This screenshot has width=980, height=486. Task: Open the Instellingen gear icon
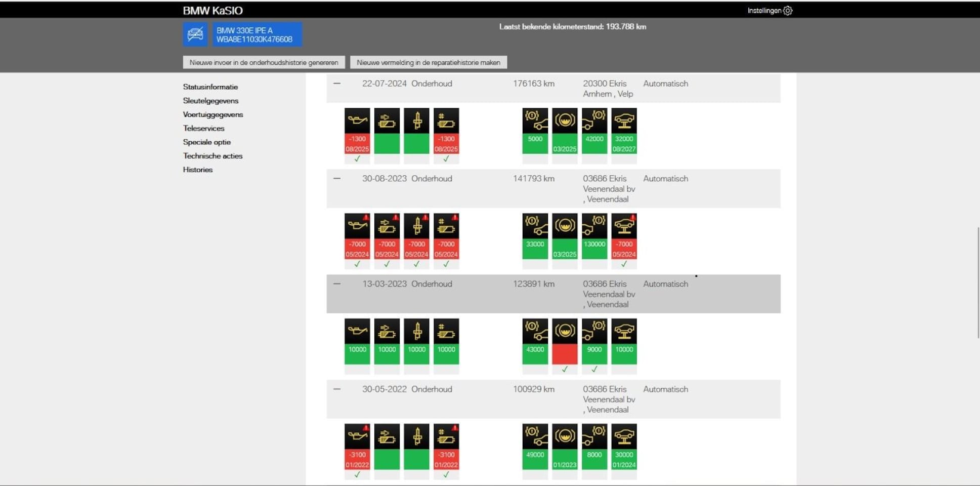[x=788, y=10]
